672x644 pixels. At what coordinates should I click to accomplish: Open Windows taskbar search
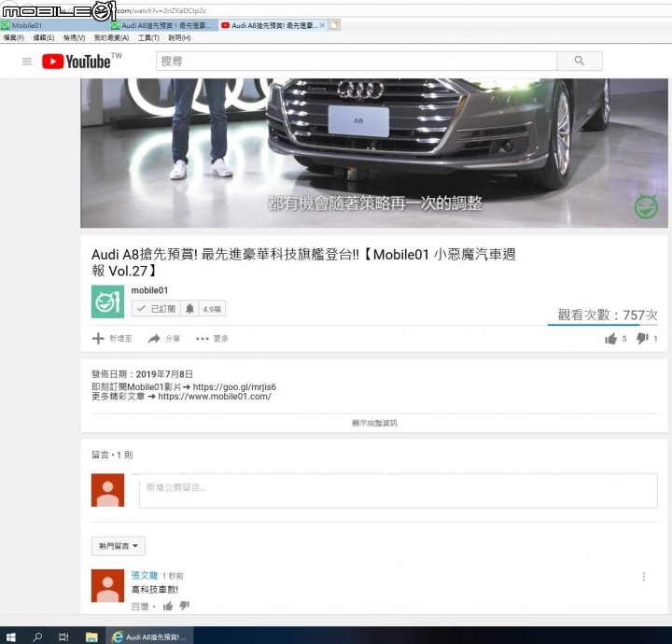click(37, 637)
